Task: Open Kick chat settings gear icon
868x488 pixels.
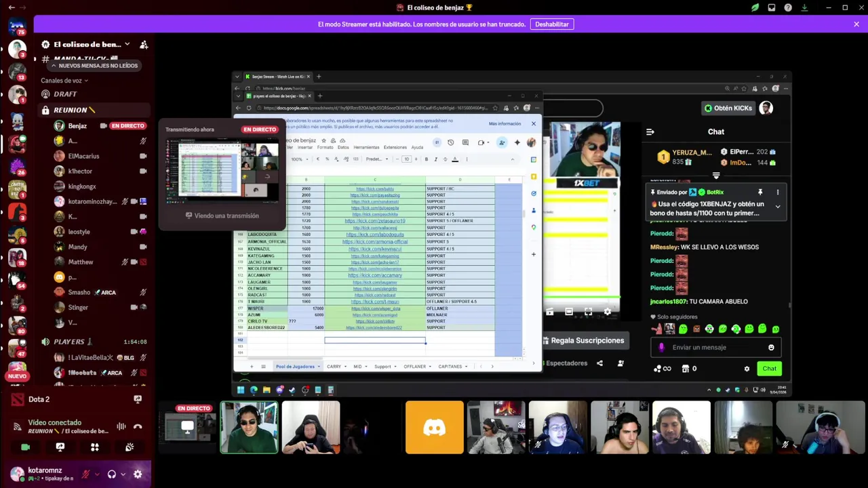Action: [747, 369]
